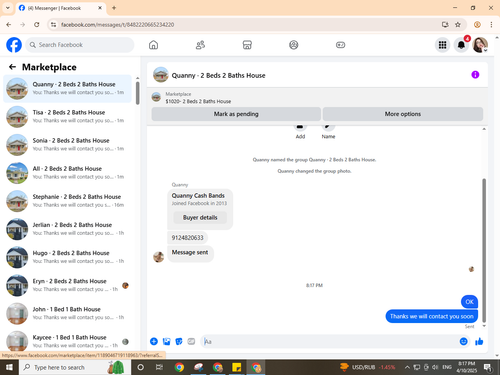Image resolution: width=500 pixels, height=375 pixels.
Task: Open Friends icon in top navigation
Action: point(200,45)
